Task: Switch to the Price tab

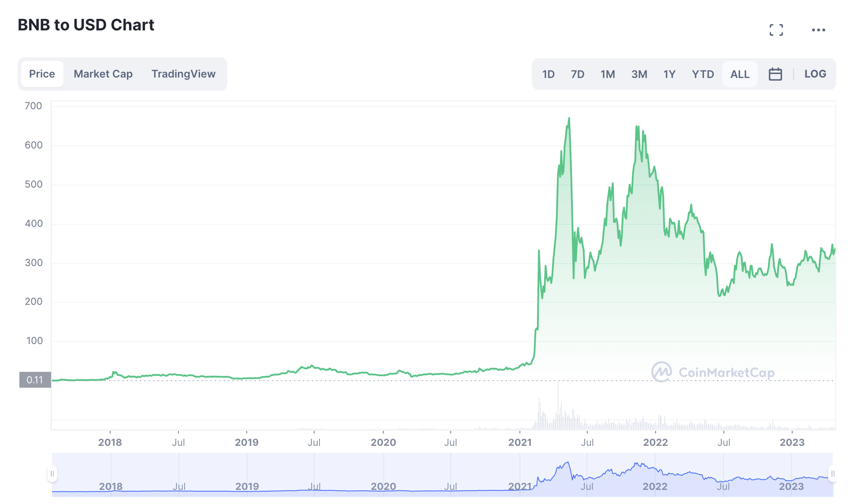Action: (42, 74)
